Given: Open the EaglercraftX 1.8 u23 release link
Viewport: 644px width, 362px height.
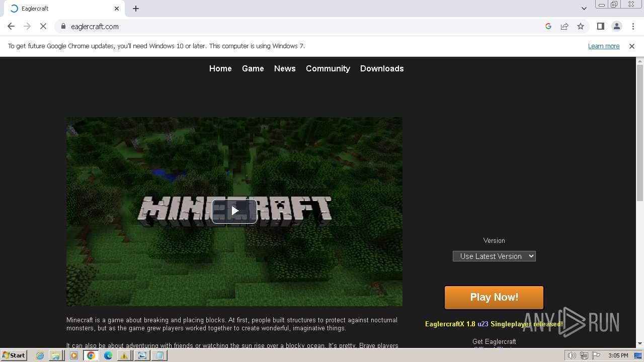Looking at the screenshot, I should (x=494, y=324).
